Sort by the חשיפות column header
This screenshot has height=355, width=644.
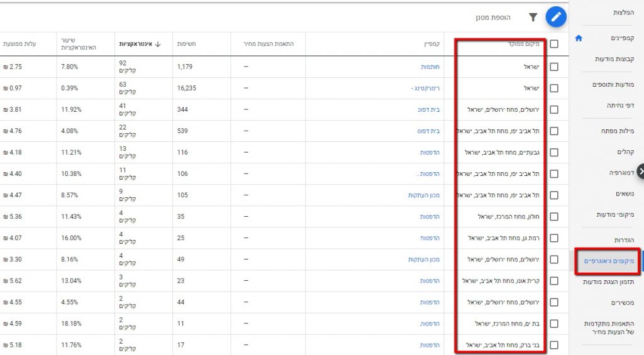187,44
